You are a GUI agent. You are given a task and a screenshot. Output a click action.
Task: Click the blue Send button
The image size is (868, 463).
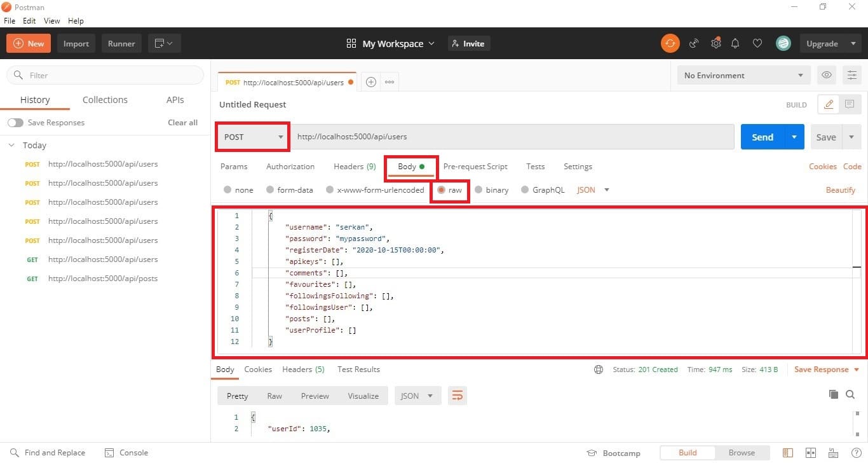[763, 137]
